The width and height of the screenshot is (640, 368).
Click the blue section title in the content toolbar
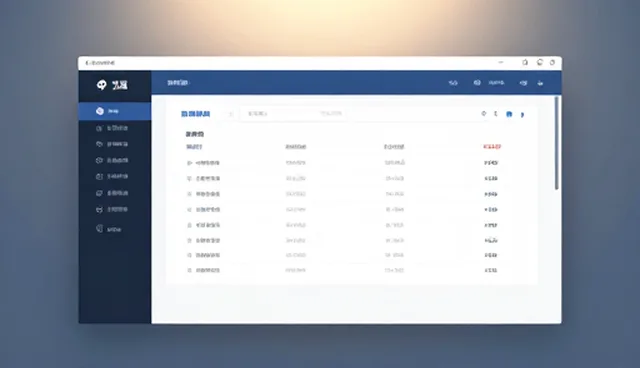tap(196, 114)
